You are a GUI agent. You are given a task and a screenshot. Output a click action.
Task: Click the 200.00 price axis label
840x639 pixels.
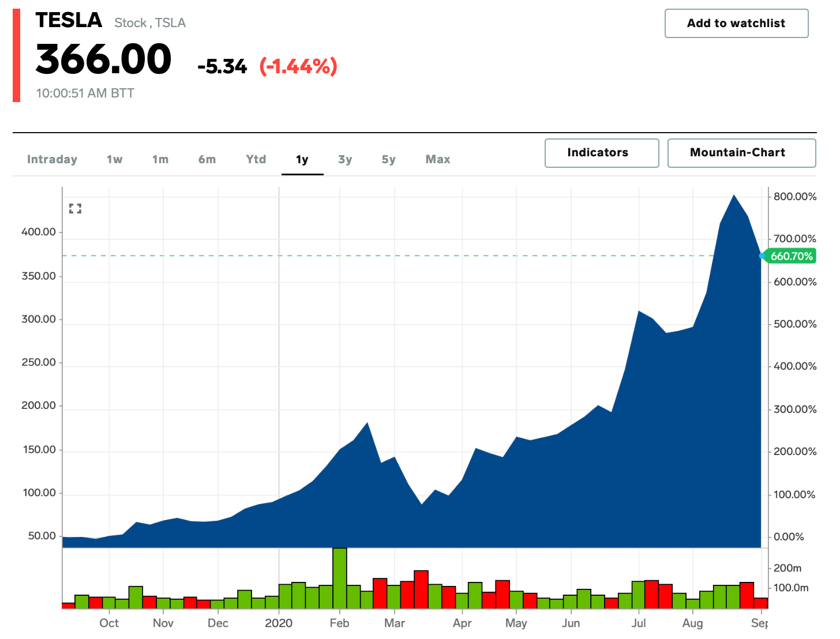[39, 405]
